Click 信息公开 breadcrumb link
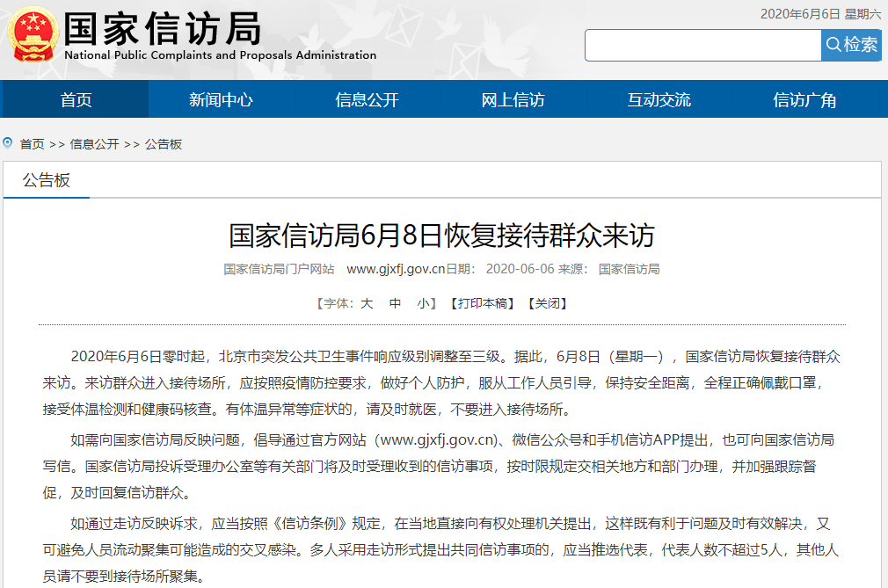Screen dimensions: 888x588 pos(94,144)
